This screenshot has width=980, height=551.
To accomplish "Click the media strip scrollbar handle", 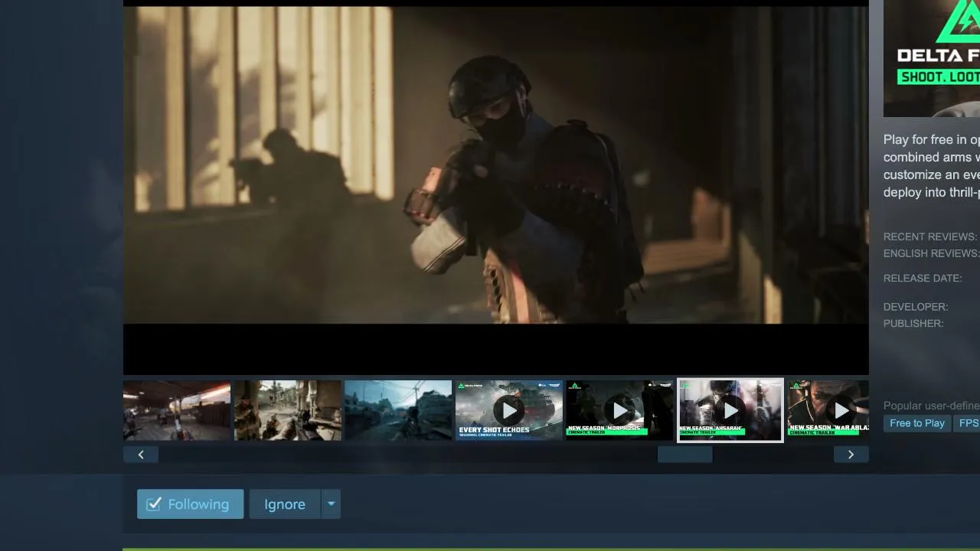I will 685,455.
